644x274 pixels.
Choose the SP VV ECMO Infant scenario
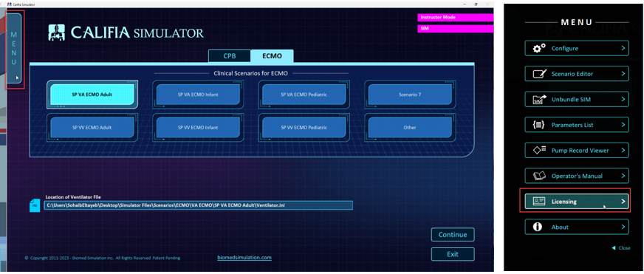tap(198, 127)
